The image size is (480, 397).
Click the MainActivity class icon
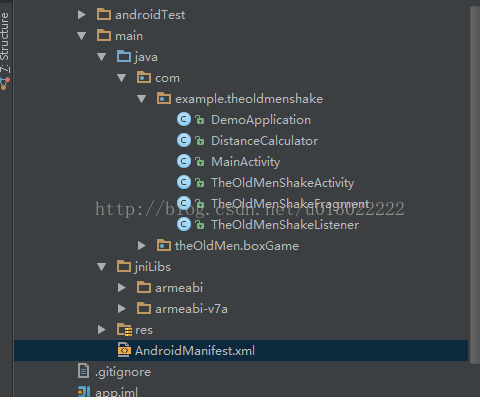click(184, 161)
